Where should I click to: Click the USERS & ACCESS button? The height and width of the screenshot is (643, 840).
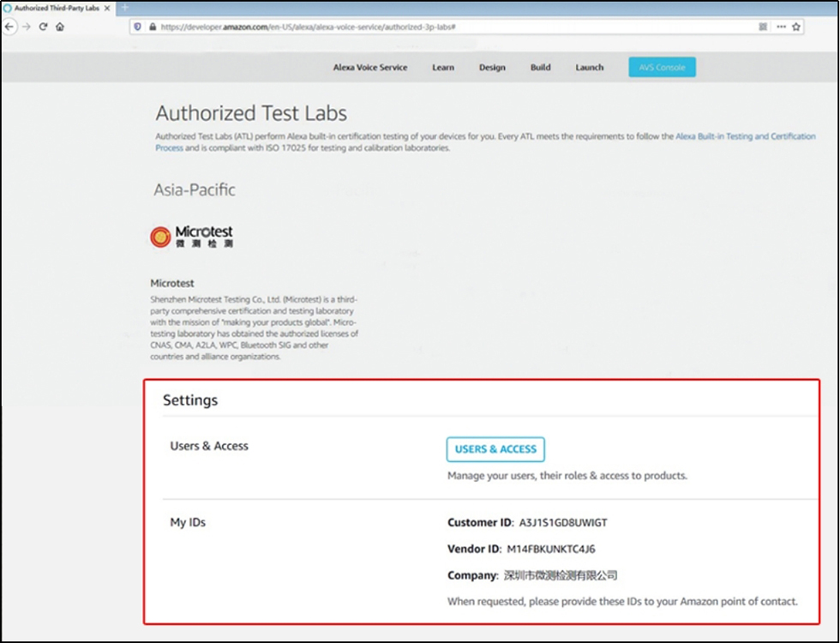click(495, 449)
